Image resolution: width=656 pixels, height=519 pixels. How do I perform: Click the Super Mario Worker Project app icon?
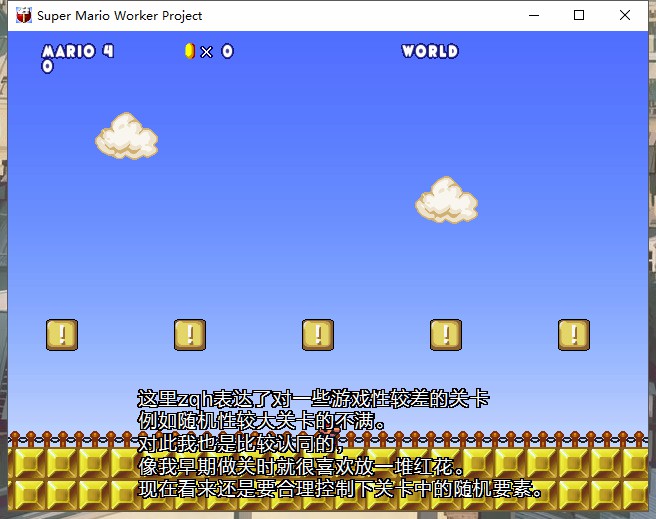pos(24,15)
